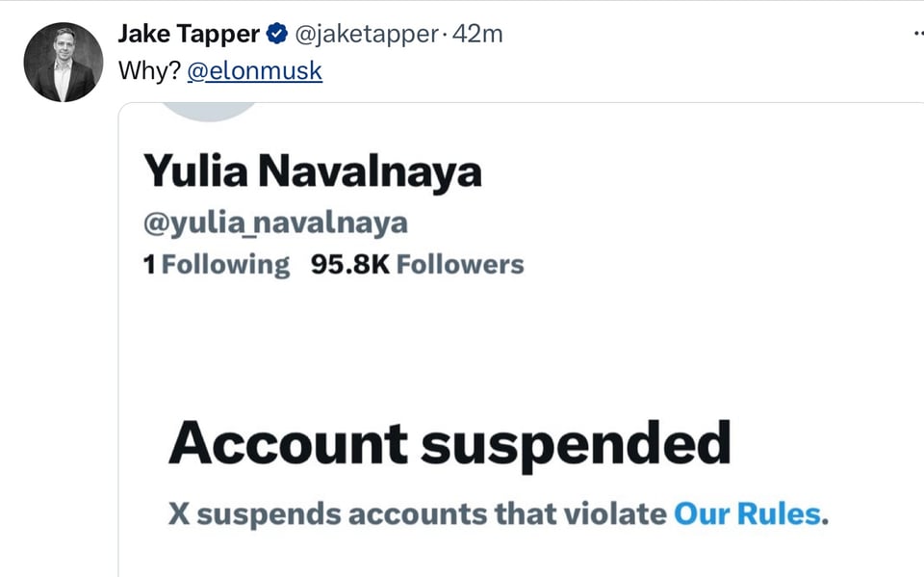Follow the @elonmusk mention link
This screenshot has width=924, height=577.
(x=255, y=71)
